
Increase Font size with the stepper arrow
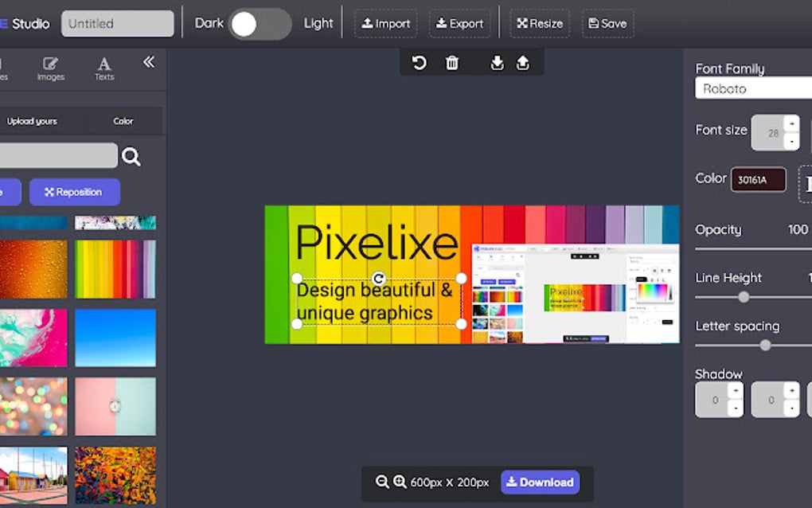792,123
